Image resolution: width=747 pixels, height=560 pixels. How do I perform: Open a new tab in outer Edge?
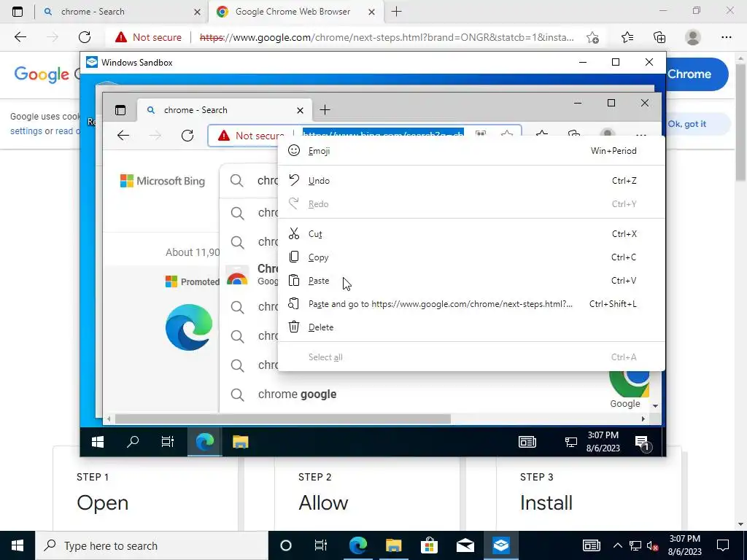(x=396, y=12)
